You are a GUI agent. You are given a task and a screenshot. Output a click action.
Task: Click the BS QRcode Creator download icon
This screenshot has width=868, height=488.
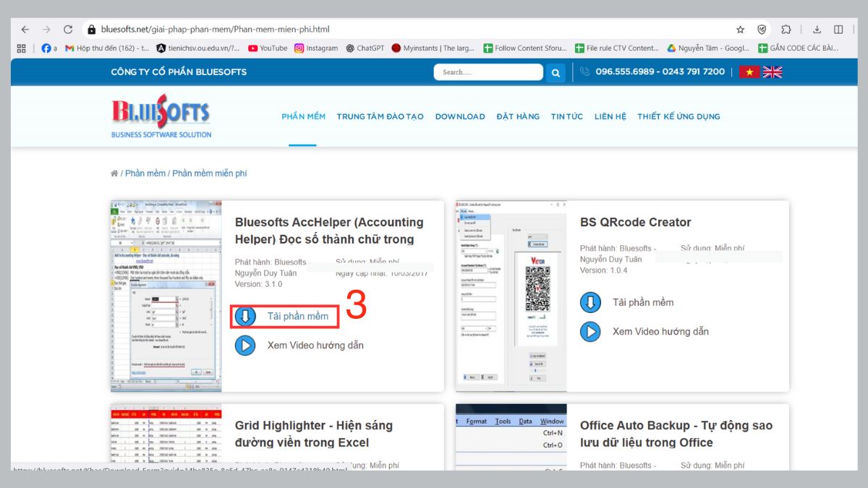(590, 303)
